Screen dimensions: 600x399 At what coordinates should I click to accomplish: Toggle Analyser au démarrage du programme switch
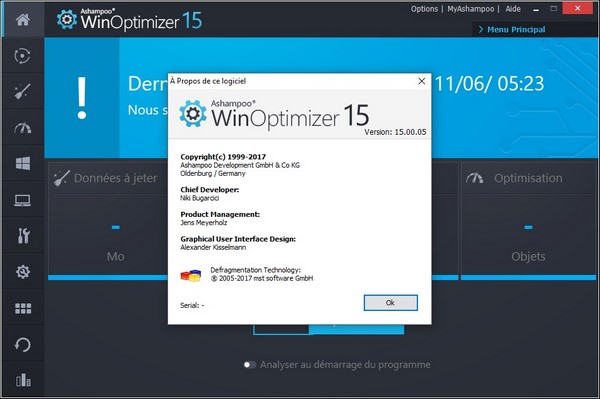click(250, 365)
